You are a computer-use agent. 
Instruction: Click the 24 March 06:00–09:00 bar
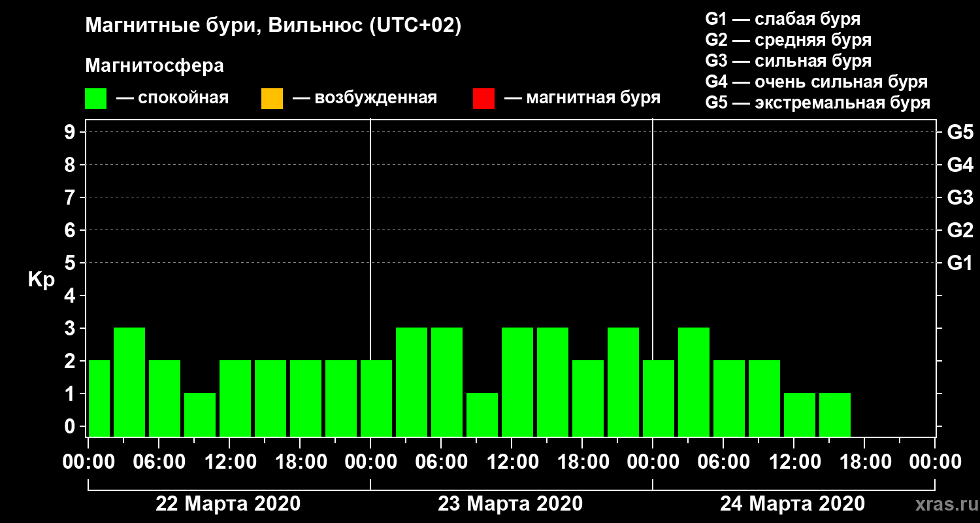coord(729,398)
